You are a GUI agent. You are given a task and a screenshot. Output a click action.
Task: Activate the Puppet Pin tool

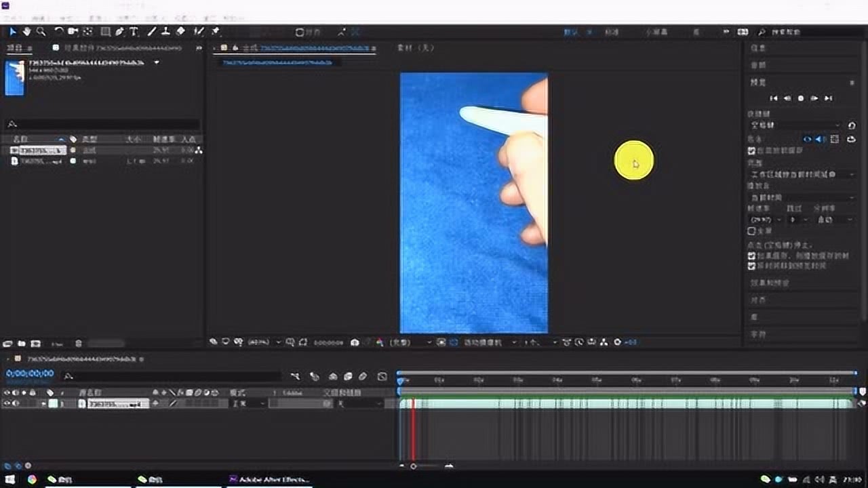(216, 31)
